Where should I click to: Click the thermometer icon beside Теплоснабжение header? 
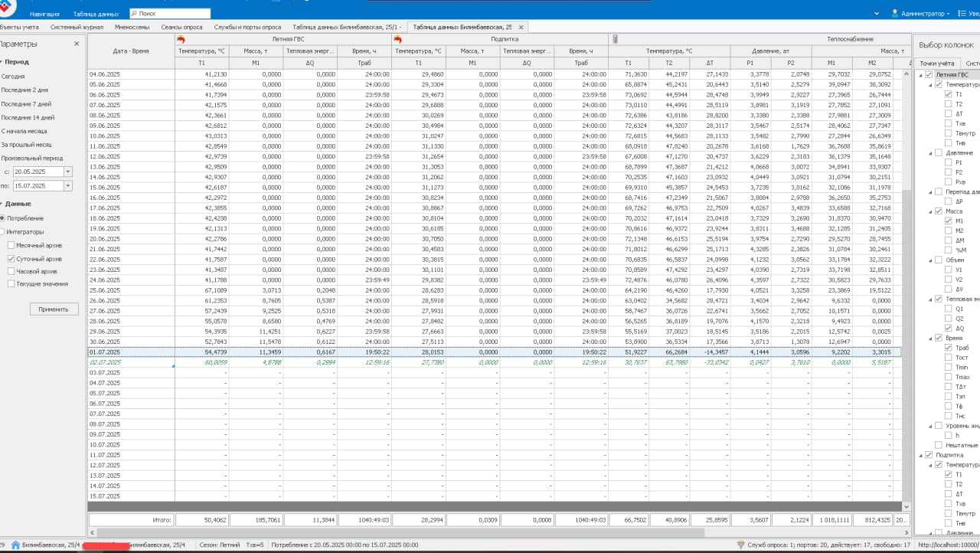pos(614,39)
